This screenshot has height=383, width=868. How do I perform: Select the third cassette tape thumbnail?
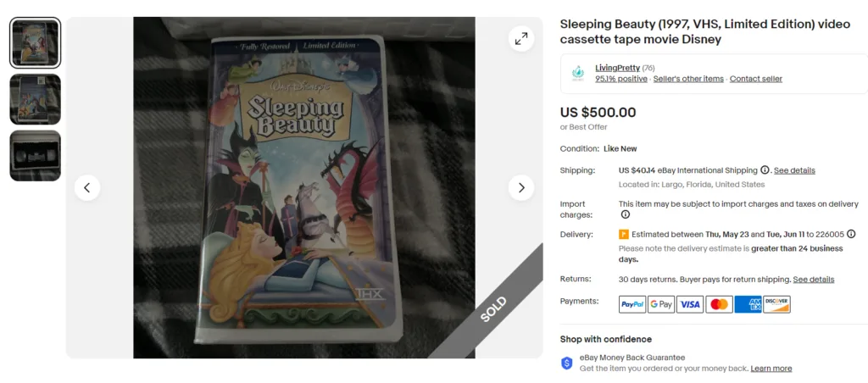(x=36, y=156)
